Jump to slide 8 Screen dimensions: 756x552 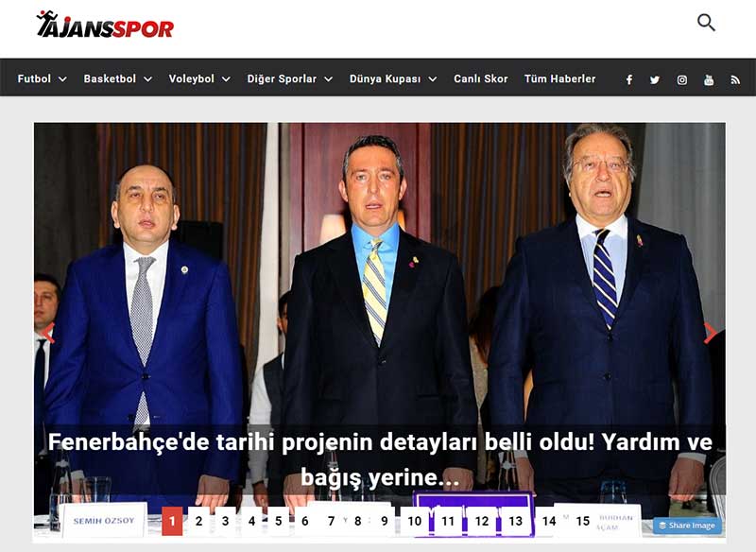pos(358,521)
